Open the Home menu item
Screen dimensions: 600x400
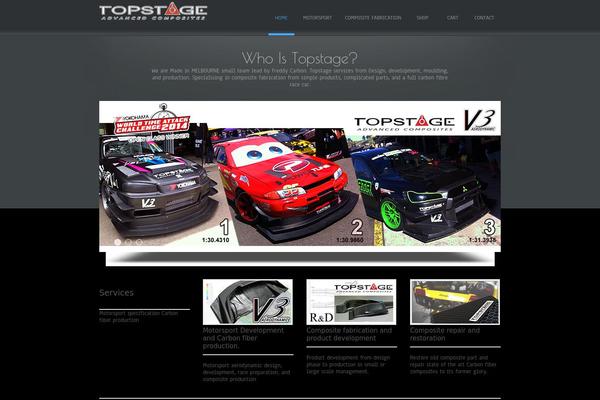click(x=281, y=18)
